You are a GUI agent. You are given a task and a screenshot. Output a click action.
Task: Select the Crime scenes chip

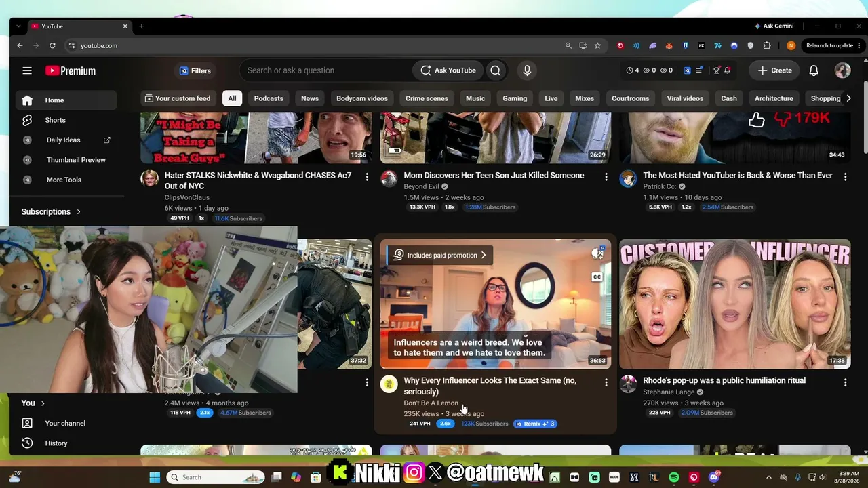pyautogui.click(x=427, y=98)
